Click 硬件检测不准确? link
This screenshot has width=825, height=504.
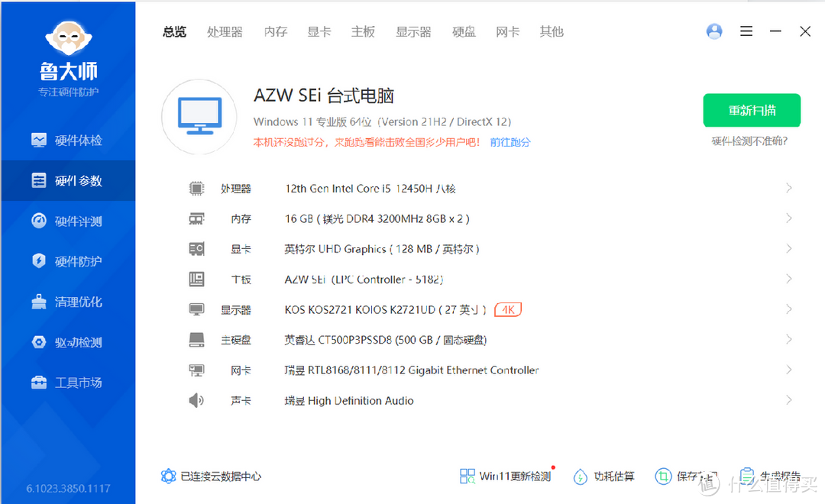tap(750, 141)
